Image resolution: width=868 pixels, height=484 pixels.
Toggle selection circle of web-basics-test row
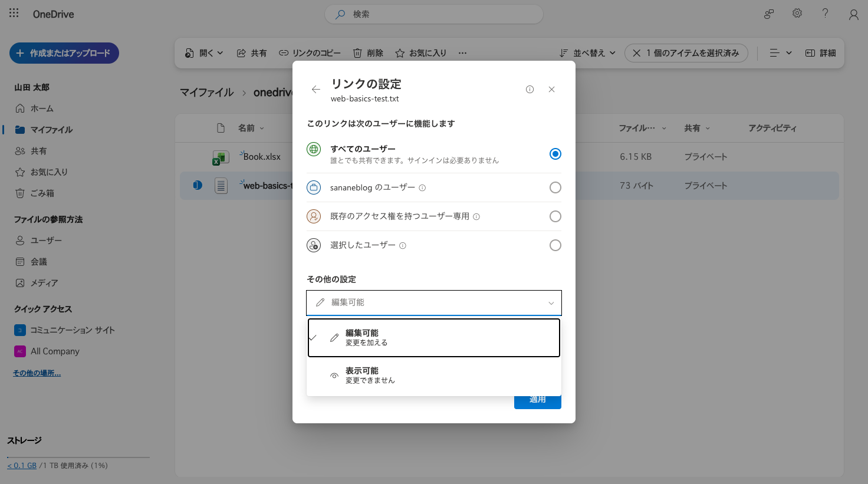click(x=198, y=186)
